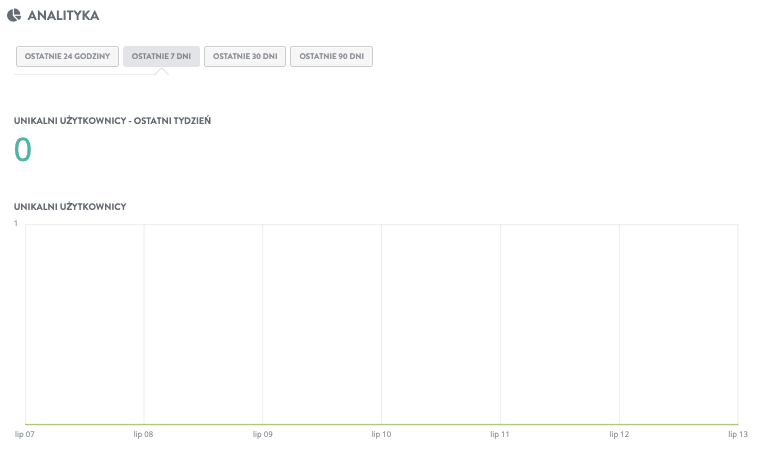Click 'Unikalni użytkownicy - ostatni tydzień' heading

pos(112,121)
